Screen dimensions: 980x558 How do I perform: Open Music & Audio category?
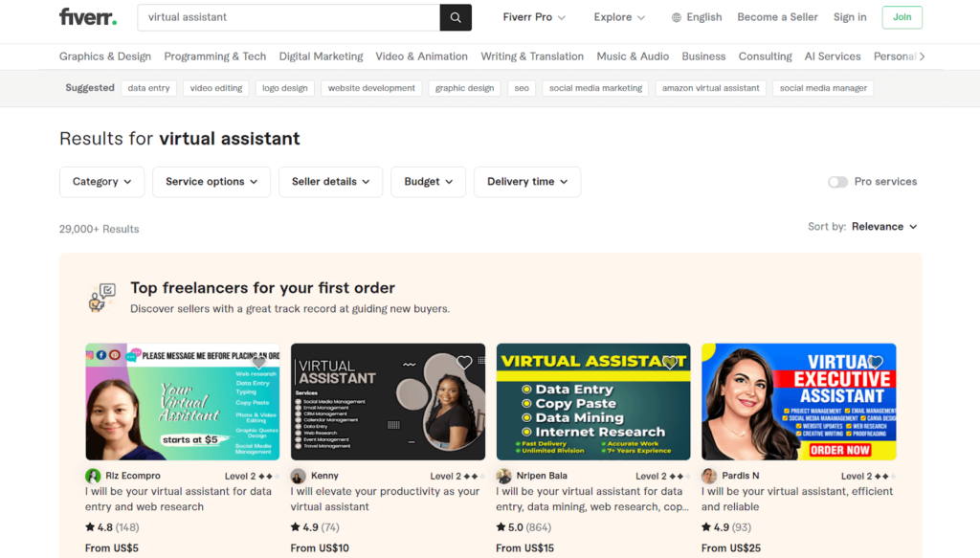(633, 56)
